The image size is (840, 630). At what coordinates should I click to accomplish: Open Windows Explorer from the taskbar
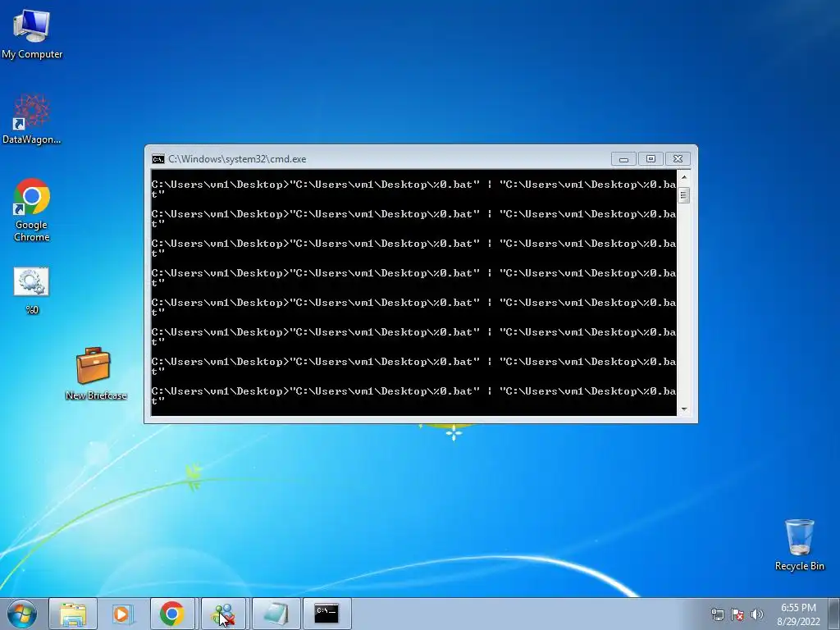coord(73,614)
